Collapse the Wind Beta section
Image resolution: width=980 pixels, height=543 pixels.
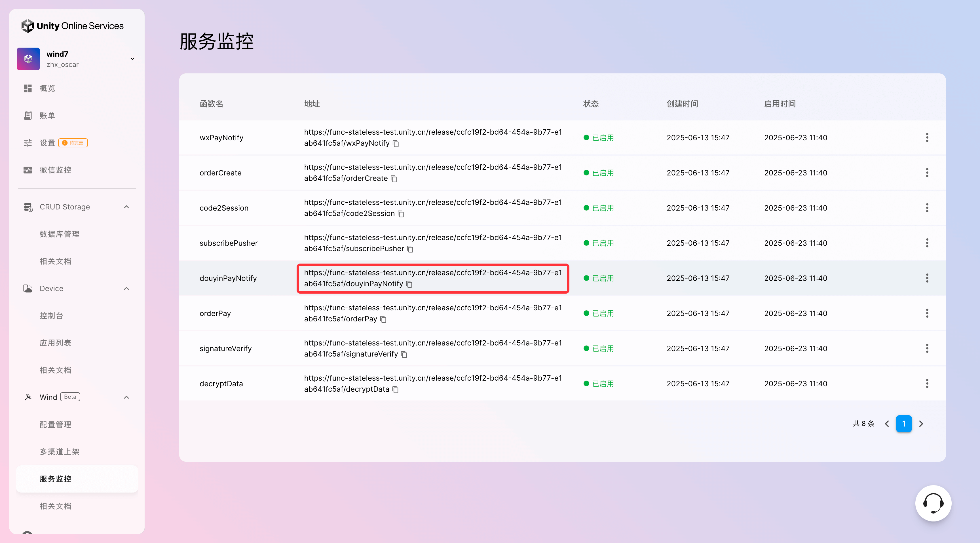[x=126, y=397]
